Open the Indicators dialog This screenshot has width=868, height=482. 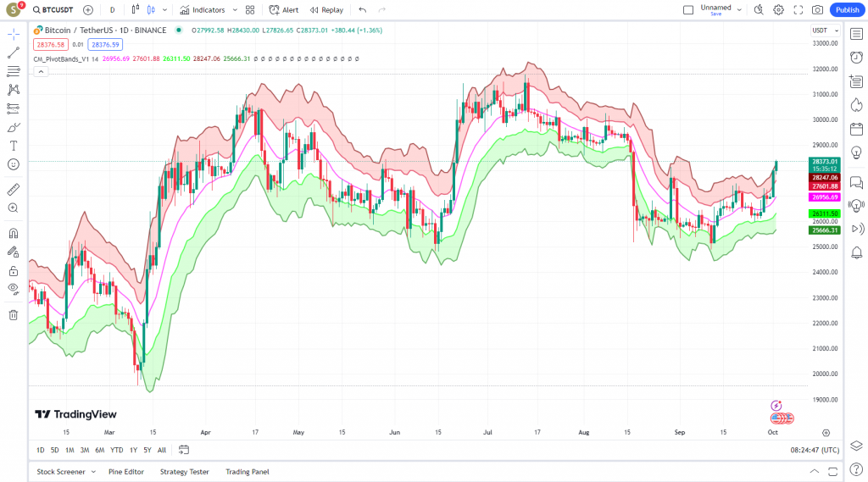(203, 10)
